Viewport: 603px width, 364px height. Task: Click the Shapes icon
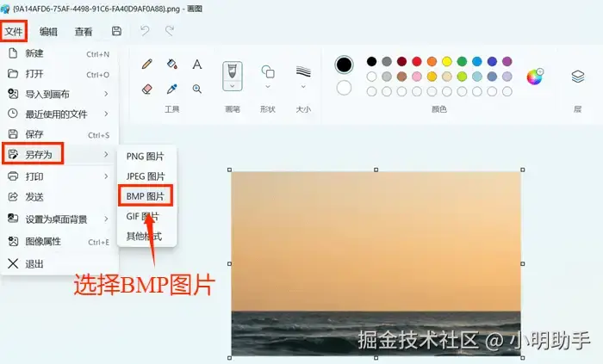pos(268,71)
